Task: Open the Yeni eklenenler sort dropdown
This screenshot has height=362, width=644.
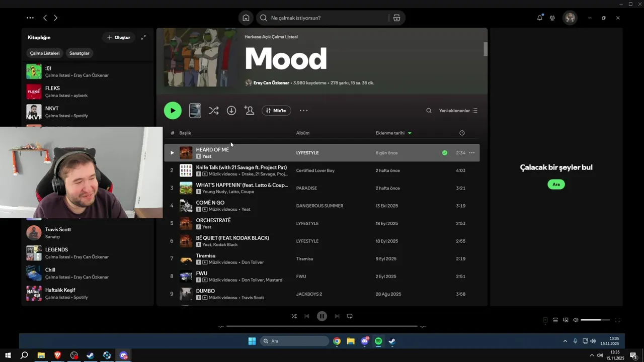Action: 458,111
